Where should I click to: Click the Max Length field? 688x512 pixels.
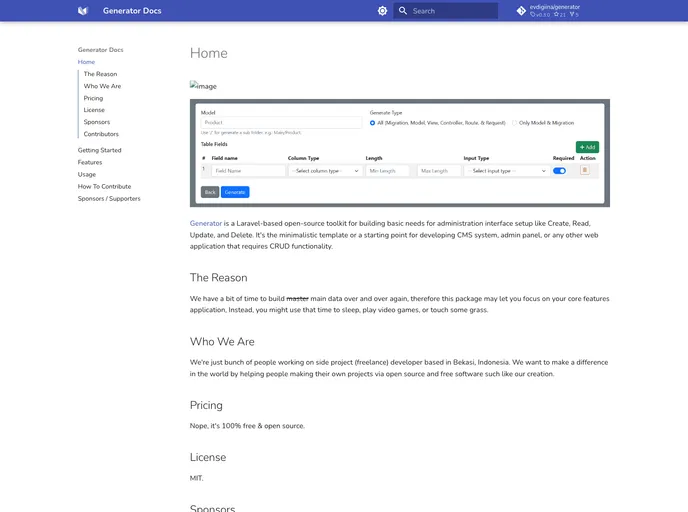(439, 171)
